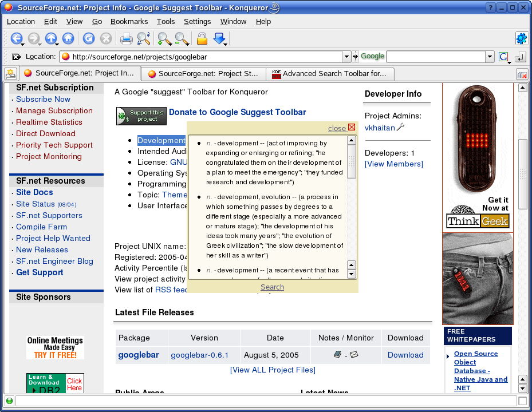Click the Download link for googlebar
Image resolution: width=532 pixels, height=412 pixels.
(405, 355)
